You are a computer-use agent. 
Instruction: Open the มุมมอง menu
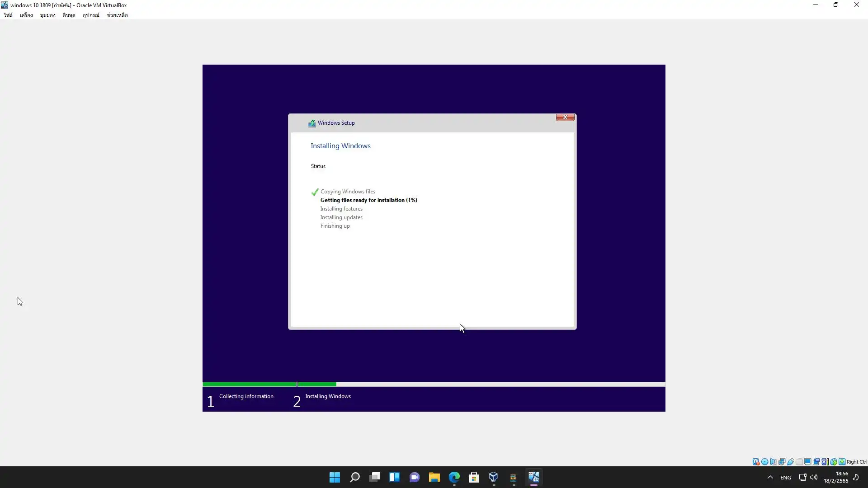pyautogui.click(x=47, y=15)
